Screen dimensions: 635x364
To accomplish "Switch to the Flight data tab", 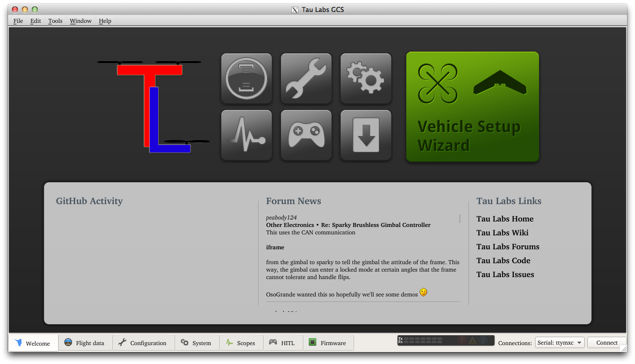I will click(x=86, y=343).
